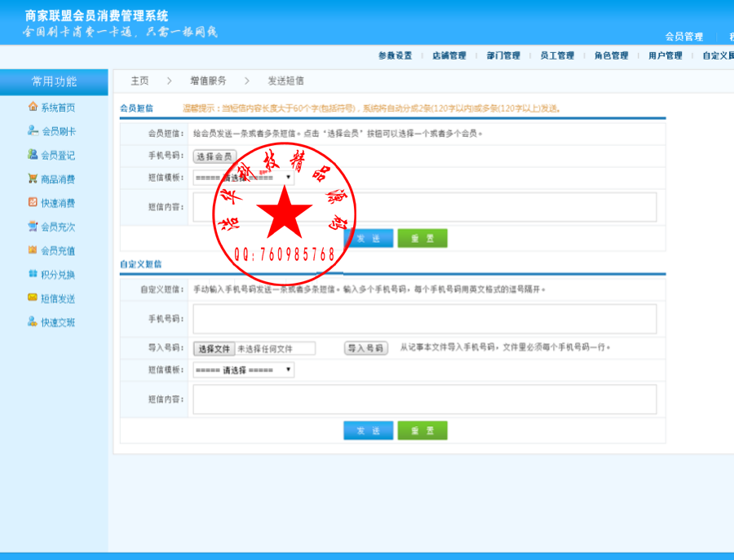The height and width of the screenshot is (560, 734).
Task: Click the 会员充次 icon in sidebar
Action: [33, 227]
